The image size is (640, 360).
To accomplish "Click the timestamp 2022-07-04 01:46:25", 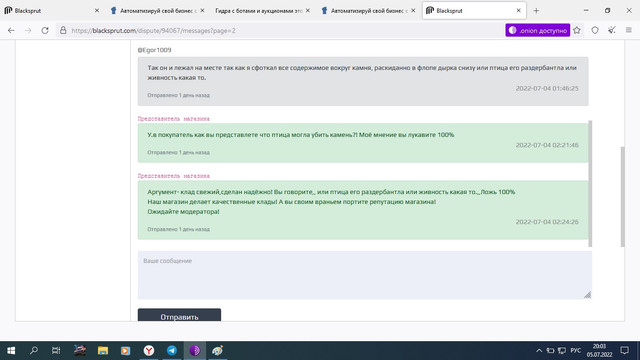I will pos(547,88).
